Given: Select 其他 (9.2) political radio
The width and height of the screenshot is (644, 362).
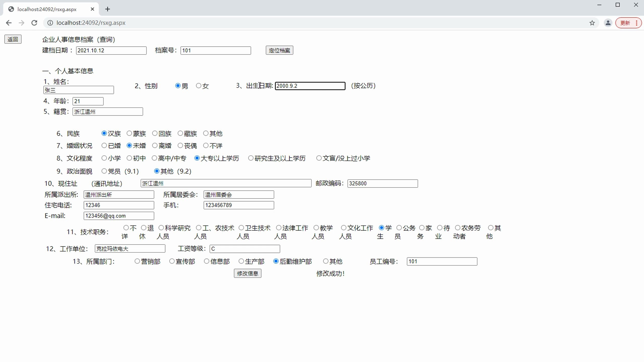Looking at the screenshot, I should click(x=156, y=171).
